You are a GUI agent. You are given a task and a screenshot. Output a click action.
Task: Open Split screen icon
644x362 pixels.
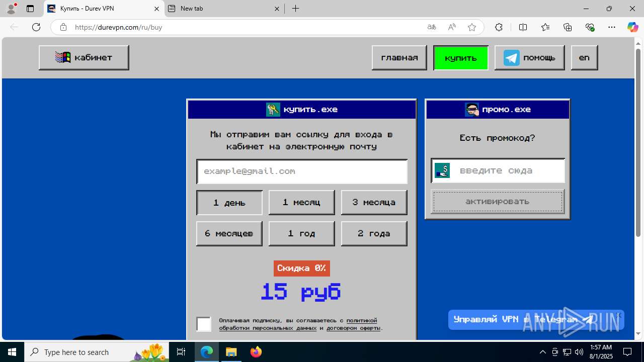pyautogui.click(x=523, y=27)
